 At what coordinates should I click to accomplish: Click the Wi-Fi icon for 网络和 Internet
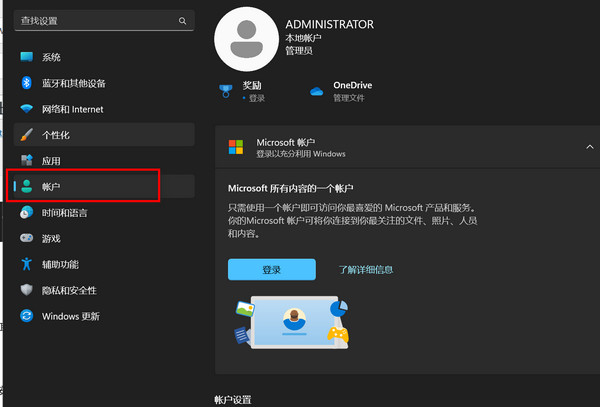pos(27,109)
